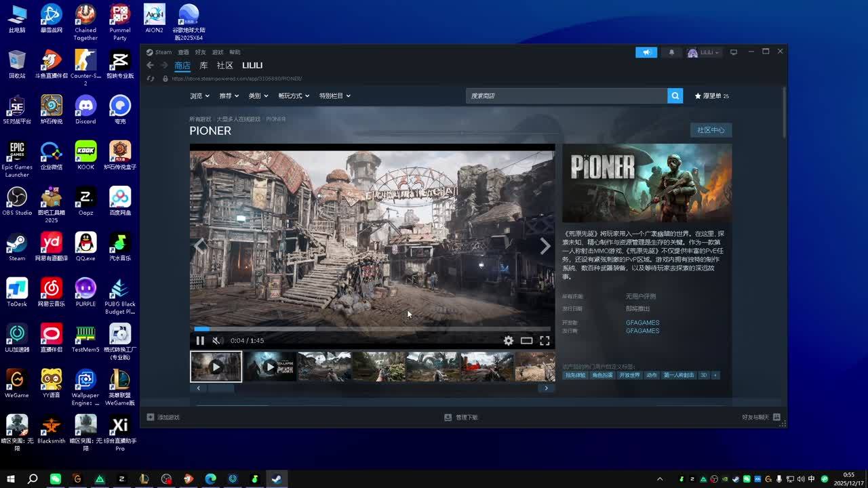This screenshot has height=488, width=868.
Task: Click the store search magnifier button
Action: coord(675,96)
